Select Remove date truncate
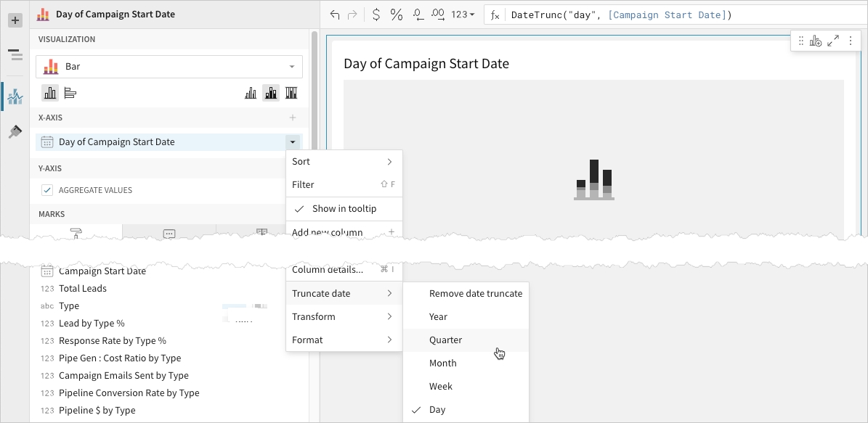The image size is (868, 423). (475, 294)
